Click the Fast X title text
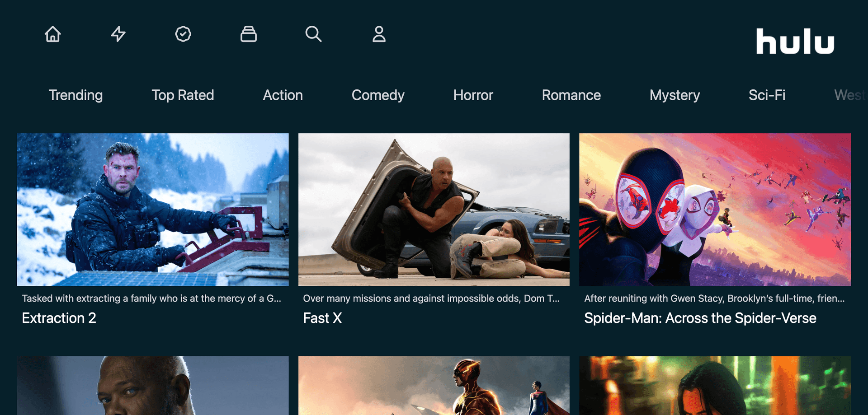 [322, 318]
